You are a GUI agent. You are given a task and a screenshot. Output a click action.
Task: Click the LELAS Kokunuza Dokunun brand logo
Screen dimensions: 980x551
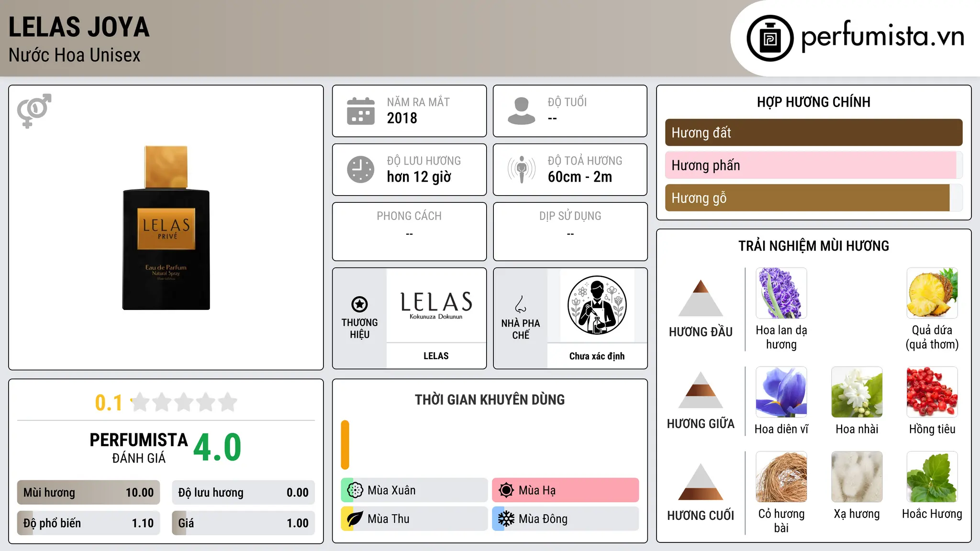pos(436,305)
